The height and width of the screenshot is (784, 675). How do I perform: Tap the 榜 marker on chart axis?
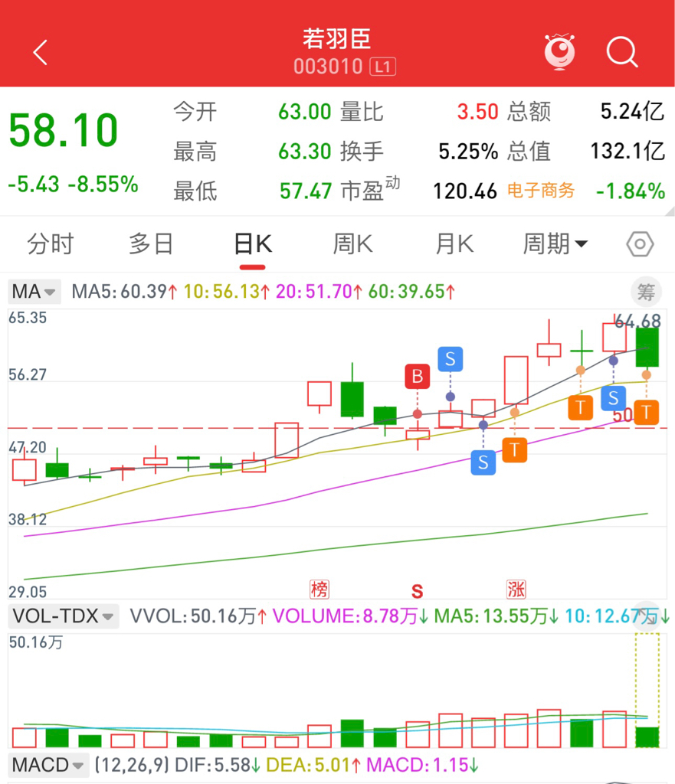click(319, 590)
